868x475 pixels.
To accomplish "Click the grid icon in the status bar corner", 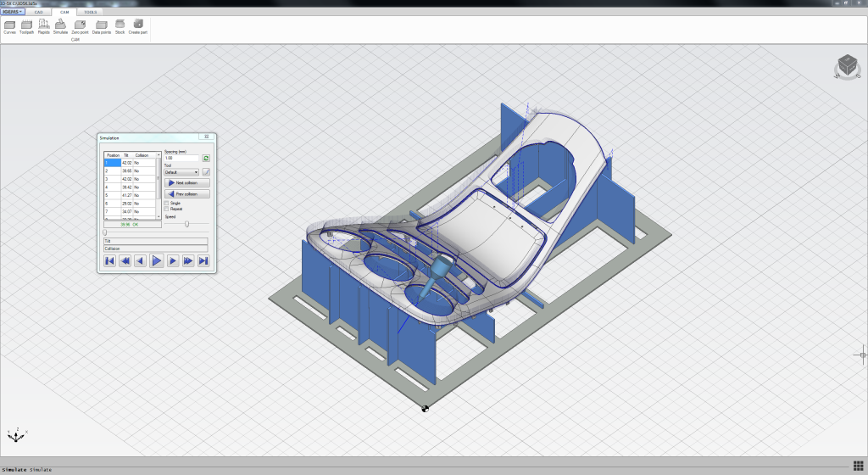I will coord(858,466).
